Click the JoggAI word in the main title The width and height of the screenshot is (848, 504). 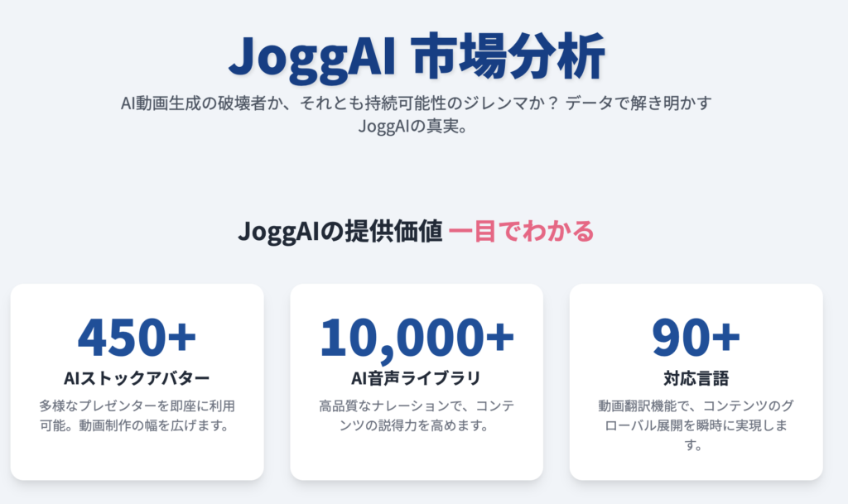pyautogui.click(x=312, y=58)
